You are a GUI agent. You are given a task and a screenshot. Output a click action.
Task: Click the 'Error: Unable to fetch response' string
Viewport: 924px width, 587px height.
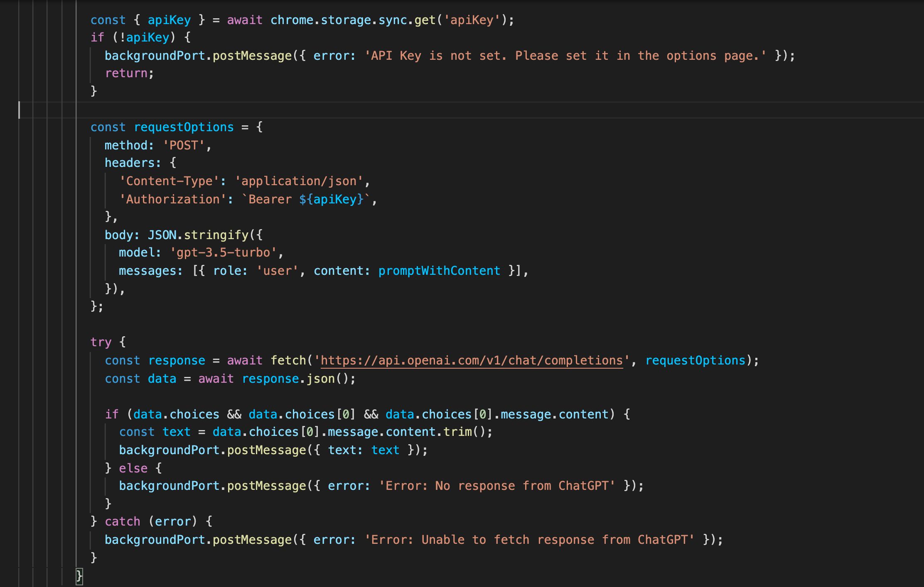pos(529,540)
